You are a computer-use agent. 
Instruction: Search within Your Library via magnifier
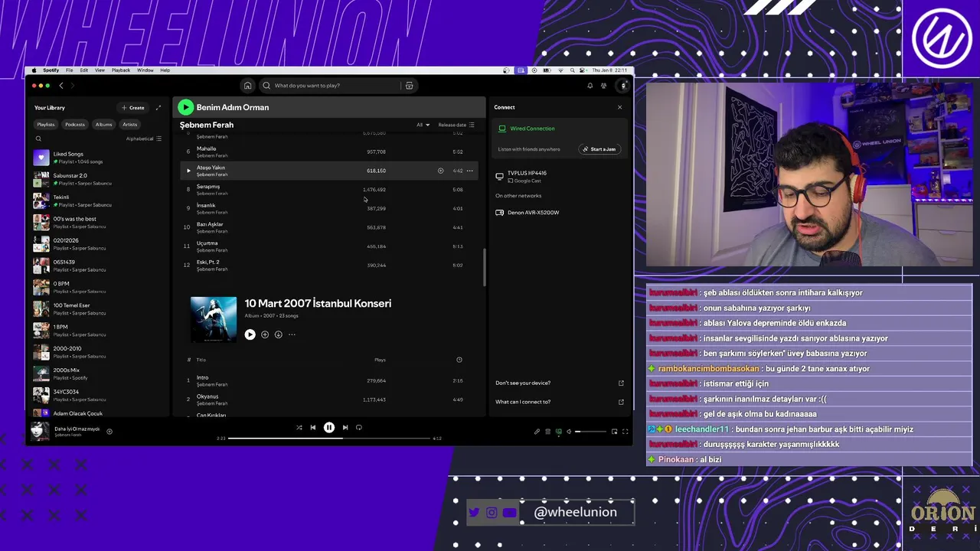click(38, 139)
